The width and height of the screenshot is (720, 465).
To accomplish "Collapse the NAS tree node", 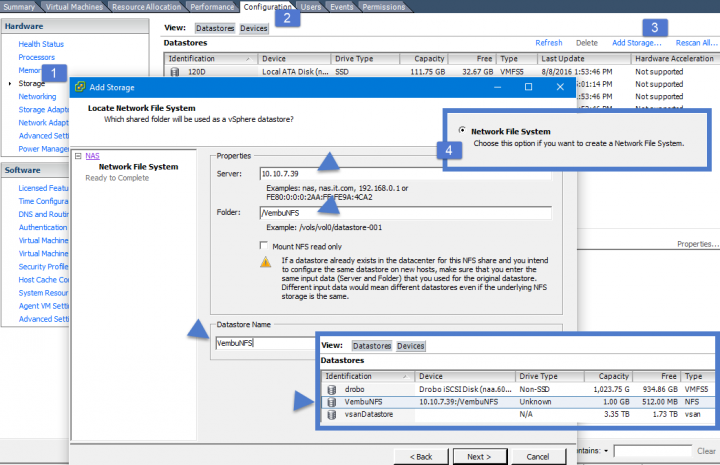I will tap(79, 156).
